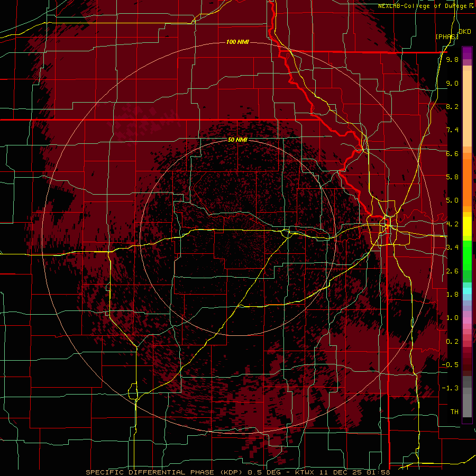Pick the yellow segment of the color bar
Viewport: 476px width, 476px height.
point(467,226)
